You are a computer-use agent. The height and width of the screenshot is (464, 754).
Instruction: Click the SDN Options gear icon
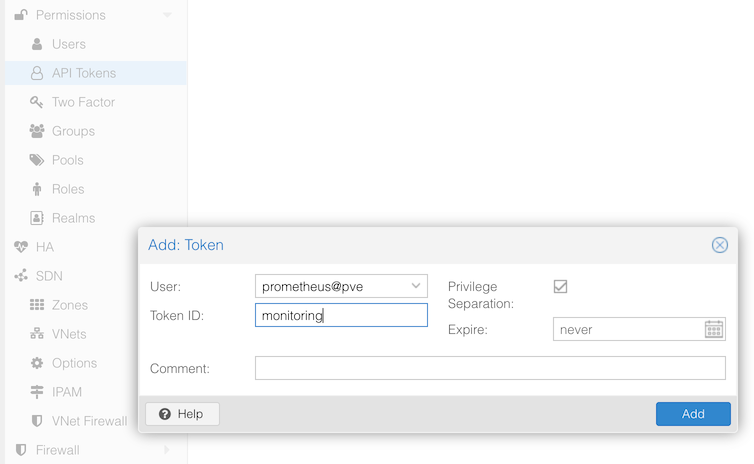click(37, 363)
